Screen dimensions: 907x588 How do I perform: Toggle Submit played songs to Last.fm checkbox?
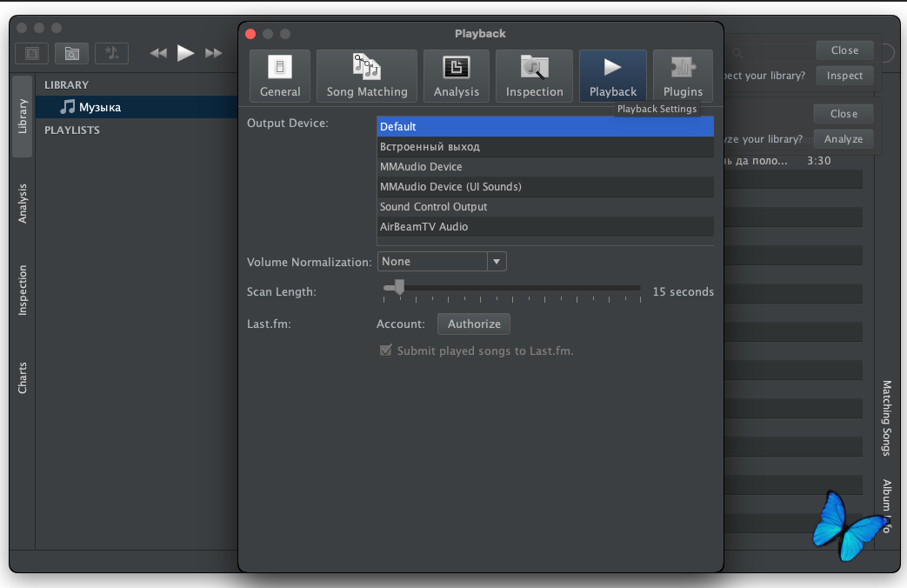pos(386,351)
